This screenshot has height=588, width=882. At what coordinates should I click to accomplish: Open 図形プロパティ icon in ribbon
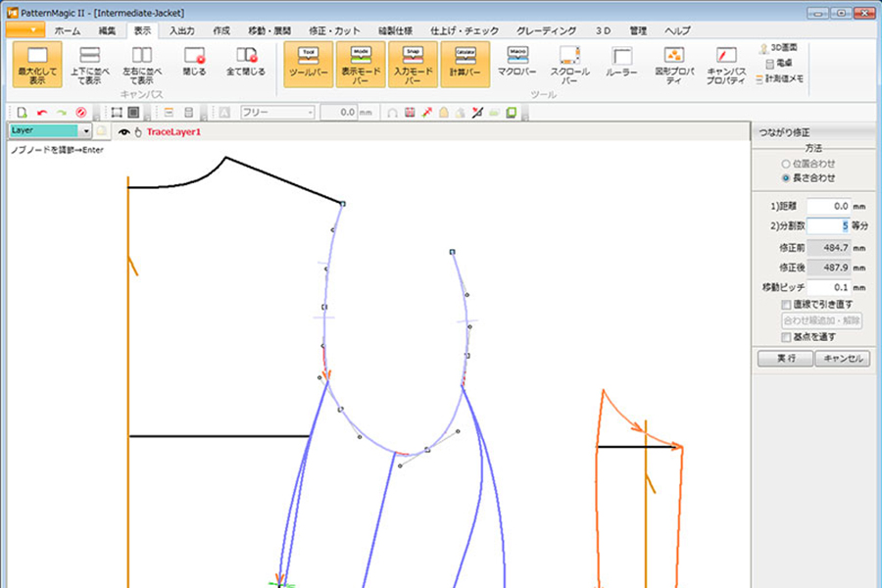[x=674, y=63]
